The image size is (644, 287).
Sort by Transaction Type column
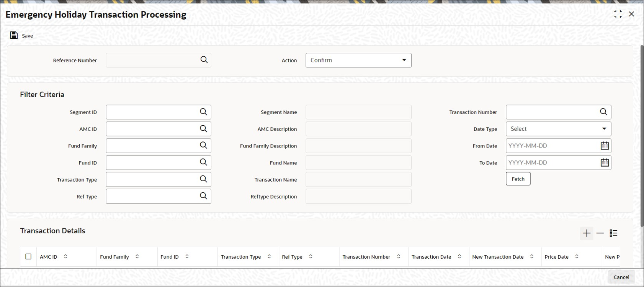pyautogui.click(x=269, y=256)
